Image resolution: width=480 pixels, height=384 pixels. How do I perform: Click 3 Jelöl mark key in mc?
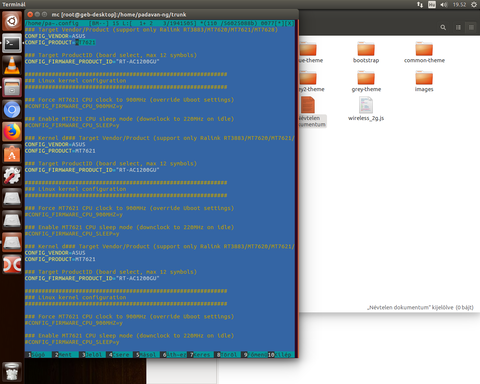(92, 355)
